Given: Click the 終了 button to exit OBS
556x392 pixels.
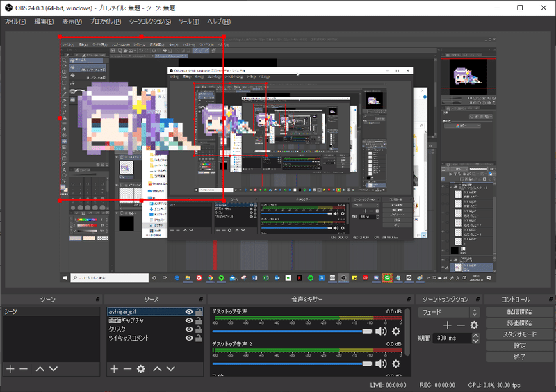Looking at the screenshot, I should 519,357.
